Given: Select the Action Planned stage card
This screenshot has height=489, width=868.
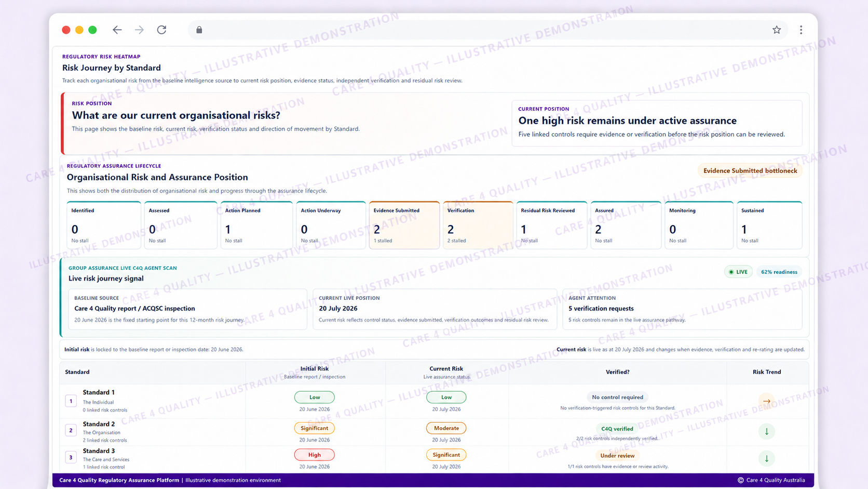Looking at the screenshot, I should [x=256, y=225].
